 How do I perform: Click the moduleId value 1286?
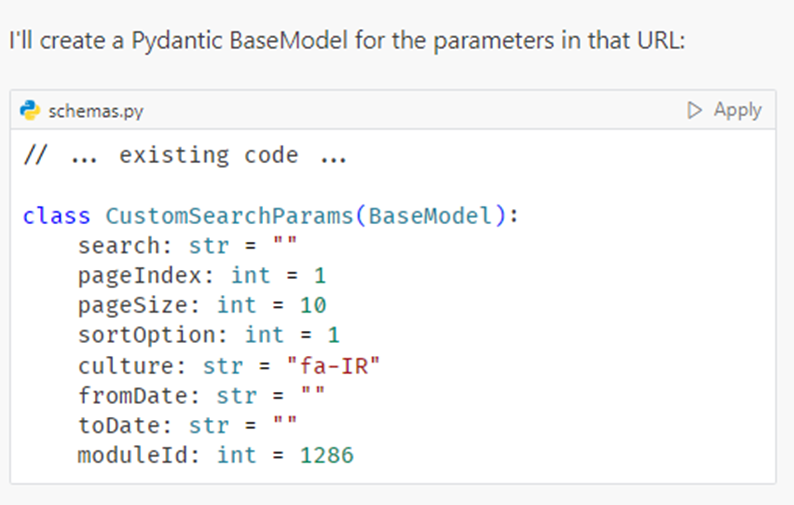[327, 455]
